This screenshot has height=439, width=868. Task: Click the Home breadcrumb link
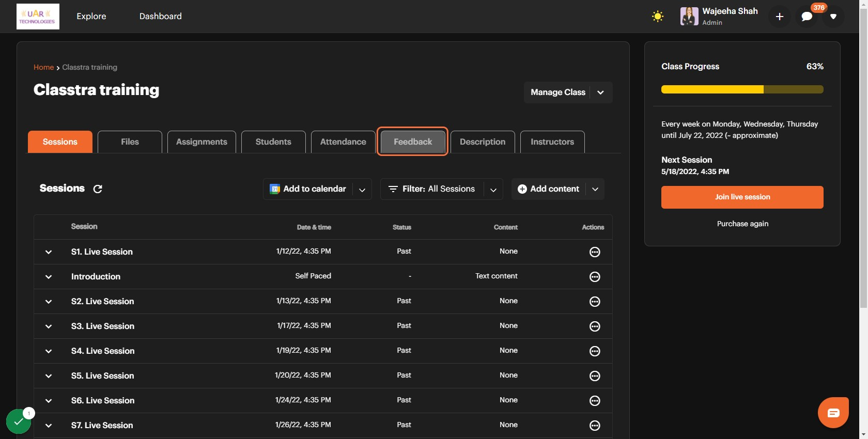(43, 67)
